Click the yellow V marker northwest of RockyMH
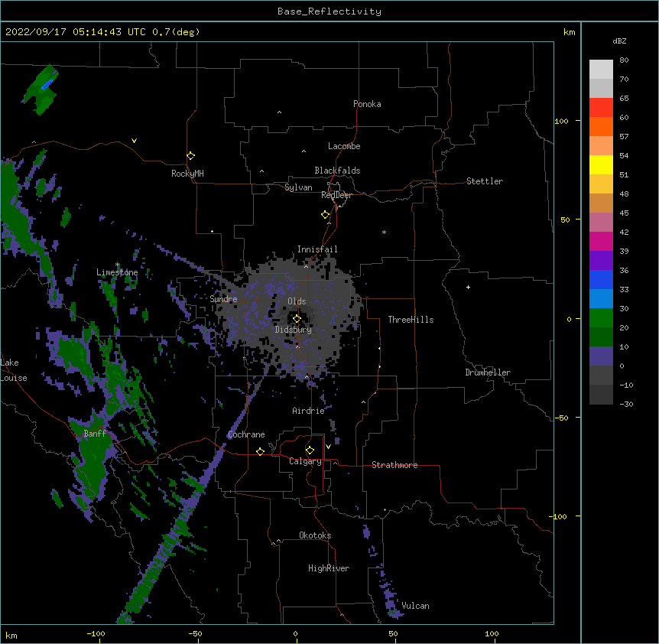The height and width of the screenshot is (644, 659). coord(134,141)
